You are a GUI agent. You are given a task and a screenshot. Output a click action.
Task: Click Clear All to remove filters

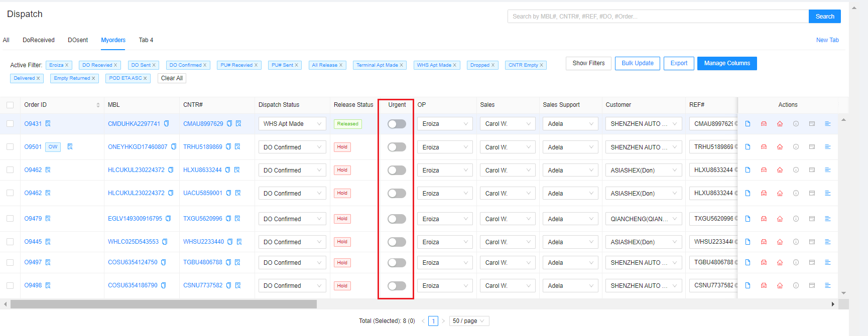[172, 78]
